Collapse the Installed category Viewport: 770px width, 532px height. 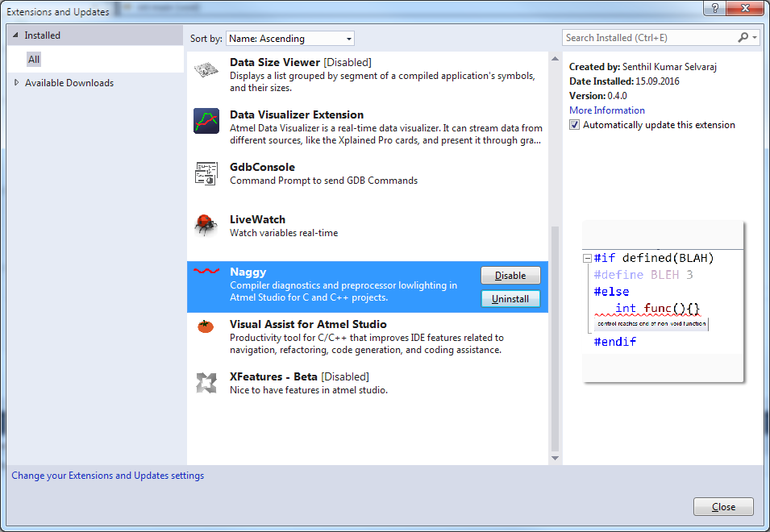tap(15, 35)
